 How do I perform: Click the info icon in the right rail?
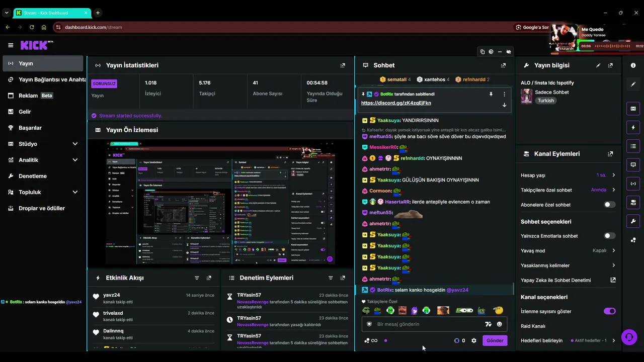click(633, 65)
